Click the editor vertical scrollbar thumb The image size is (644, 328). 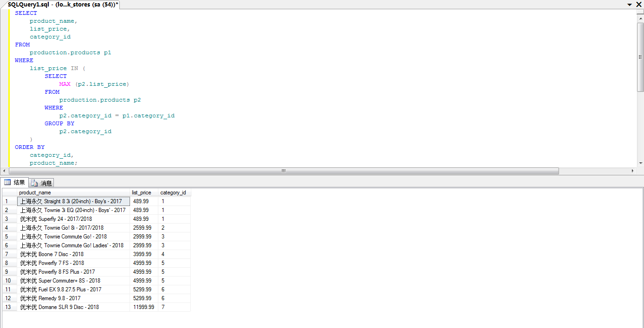coord(640,57)
